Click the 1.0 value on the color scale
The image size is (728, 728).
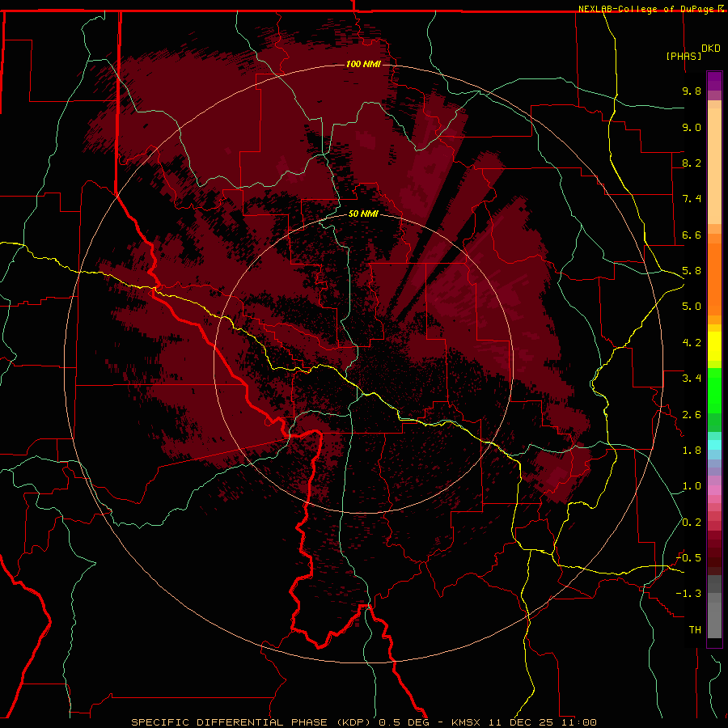coord(692,486)
